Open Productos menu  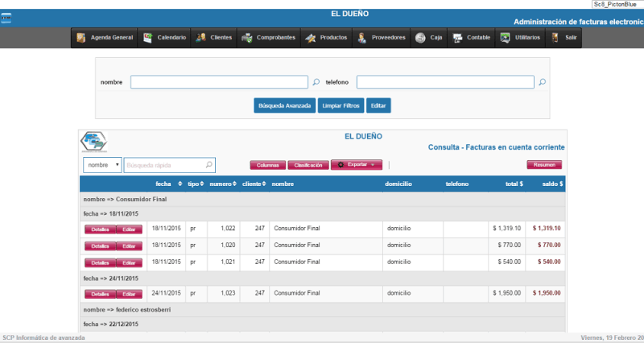point(327,38)
